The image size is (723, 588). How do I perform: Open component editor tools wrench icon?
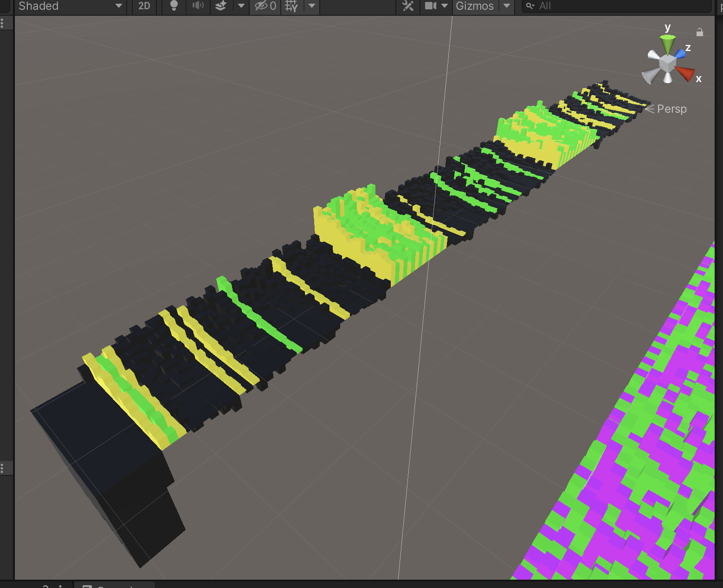408,6
